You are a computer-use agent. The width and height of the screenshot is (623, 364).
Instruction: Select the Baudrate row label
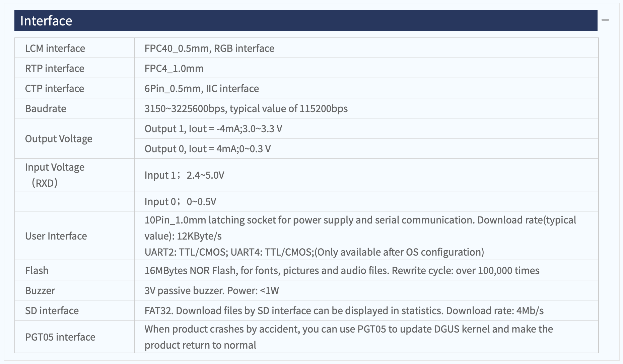pos(46,108)
